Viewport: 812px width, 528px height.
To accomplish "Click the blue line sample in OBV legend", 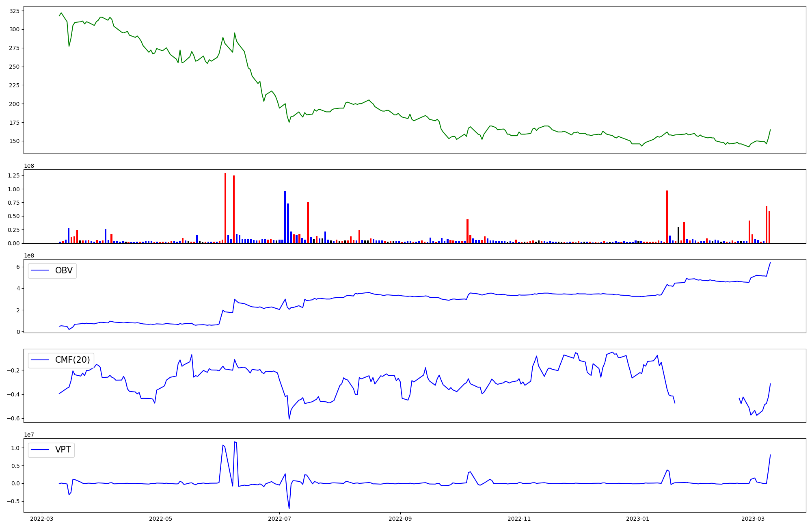I will (40, 270).
